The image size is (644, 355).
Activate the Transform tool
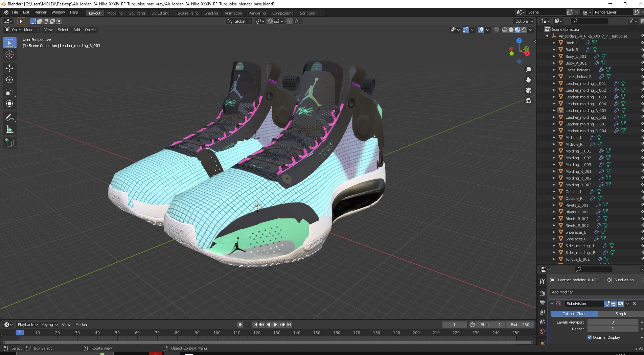9,103
